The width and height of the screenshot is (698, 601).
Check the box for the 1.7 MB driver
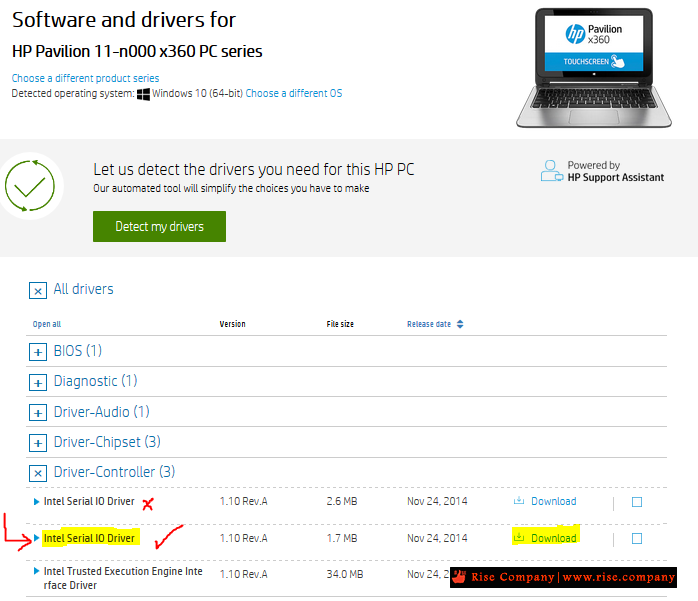click(x=637, y=539)
